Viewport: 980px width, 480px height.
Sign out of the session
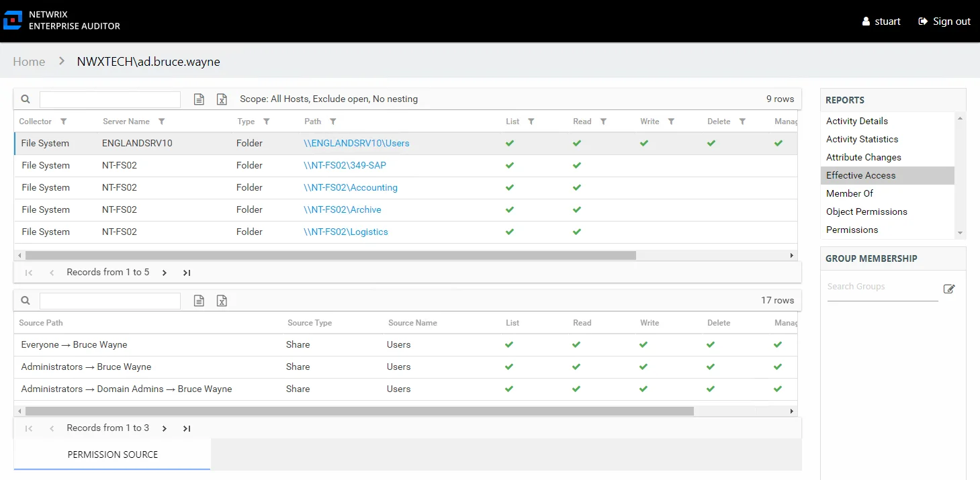point(944,21)
